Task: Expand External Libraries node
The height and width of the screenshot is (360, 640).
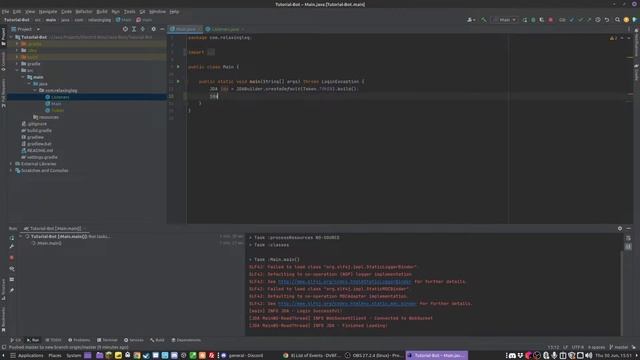Action: (11, 164)
